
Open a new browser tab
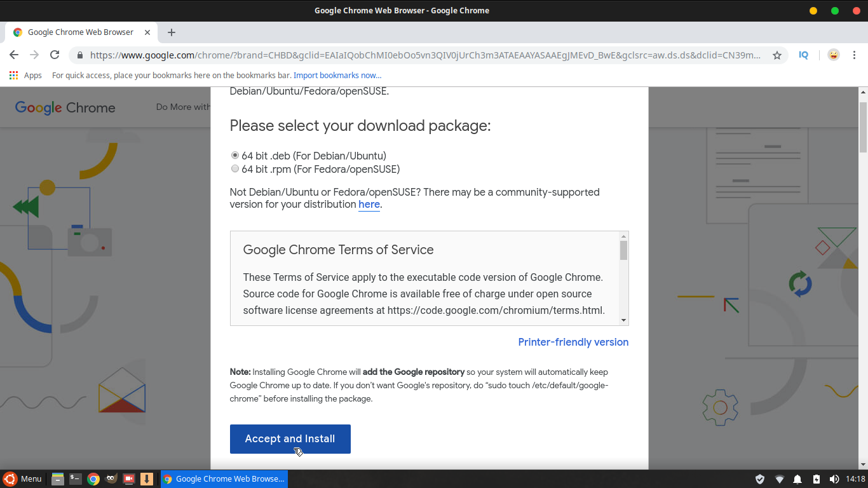(x=171, y=32)
